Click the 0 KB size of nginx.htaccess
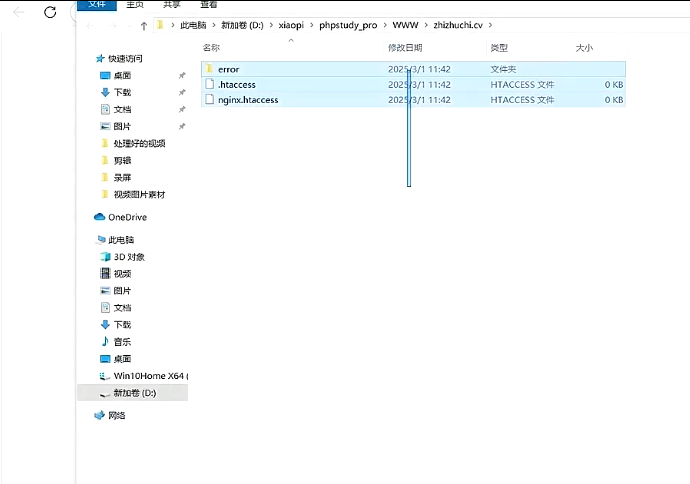 [614, 100]
